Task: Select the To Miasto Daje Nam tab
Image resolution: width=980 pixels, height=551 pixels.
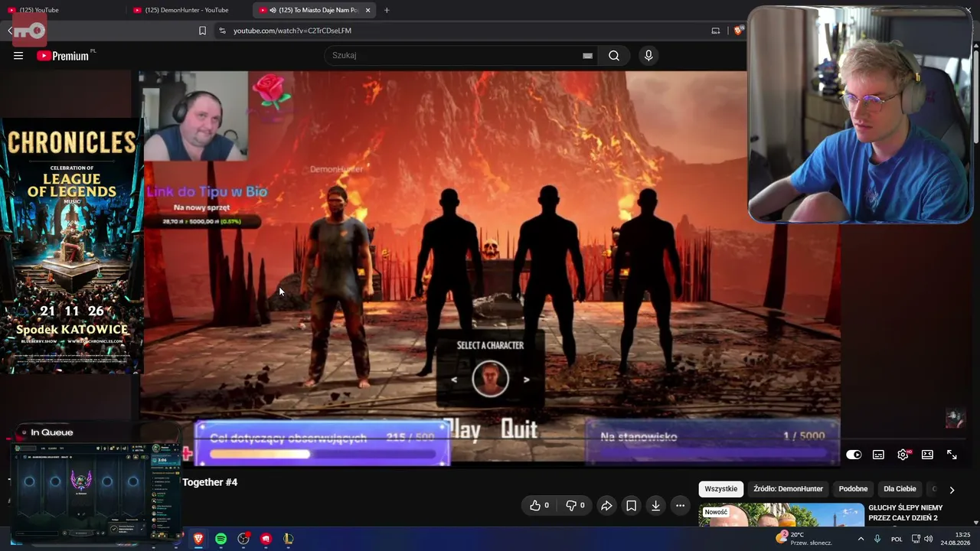Action: [x=314, y=10]
